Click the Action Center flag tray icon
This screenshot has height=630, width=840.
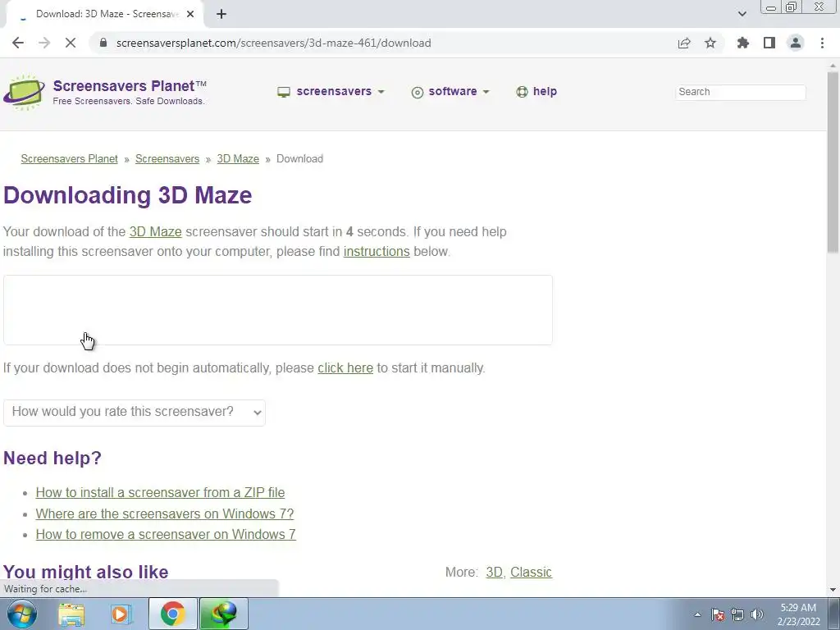[718, 615]
